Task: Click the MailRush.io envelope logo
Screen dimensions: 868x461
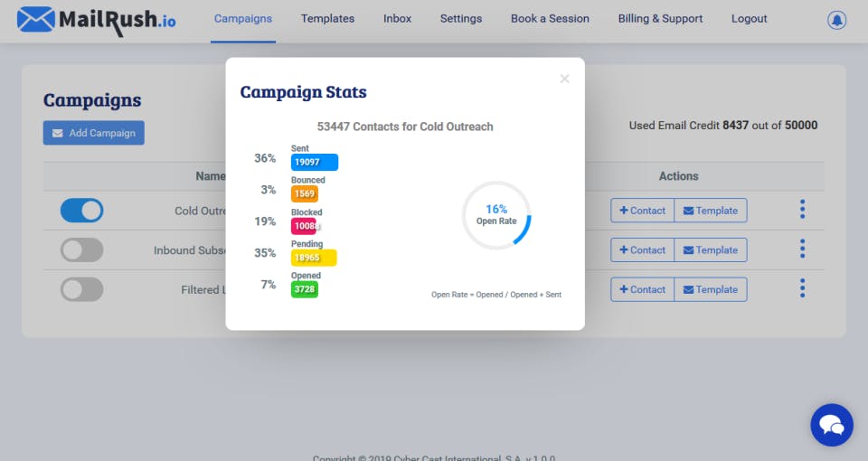Action: pyautogui.click(x=36, y=19)
